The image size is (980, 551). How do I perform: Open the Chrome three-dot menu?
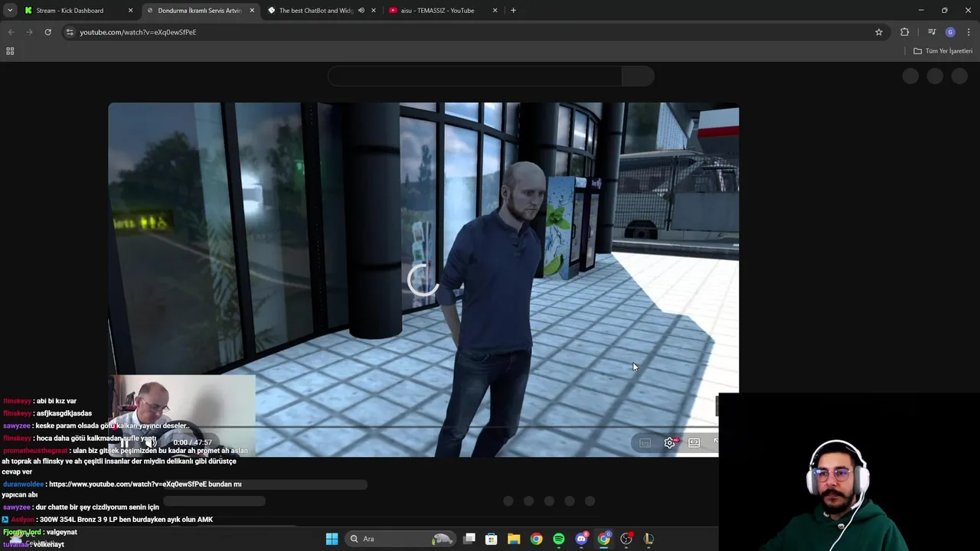[x=969, y=32]
